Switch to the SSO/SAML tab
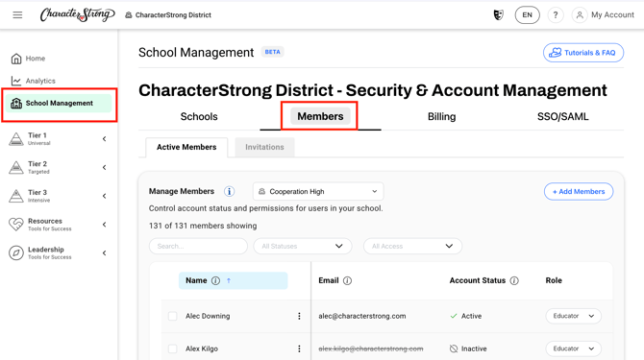 coord(562,116)
